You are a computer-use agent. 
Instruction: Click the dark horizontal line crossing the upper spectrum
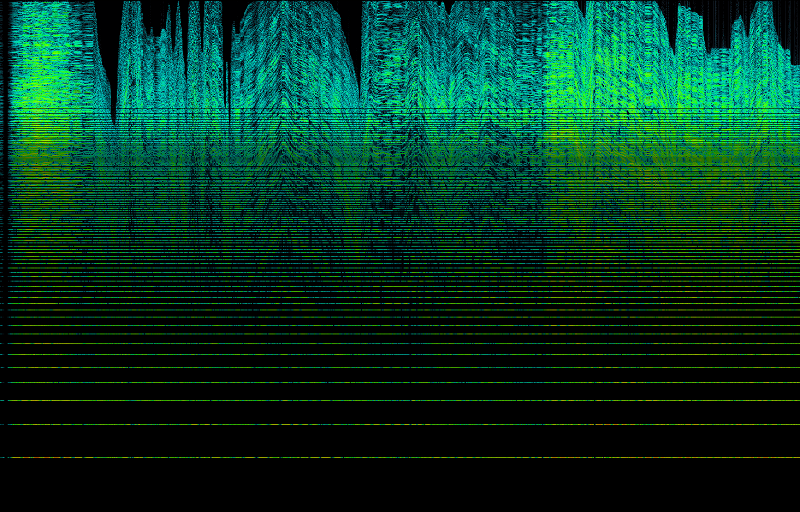pos(400,109)
